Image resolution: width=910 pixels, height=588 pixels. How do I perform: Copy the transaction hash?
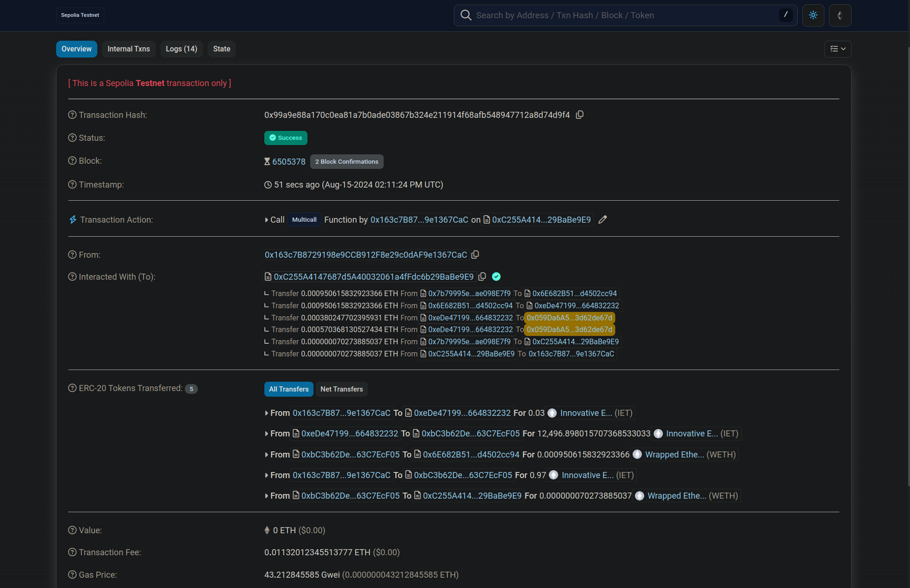[579, 115]
